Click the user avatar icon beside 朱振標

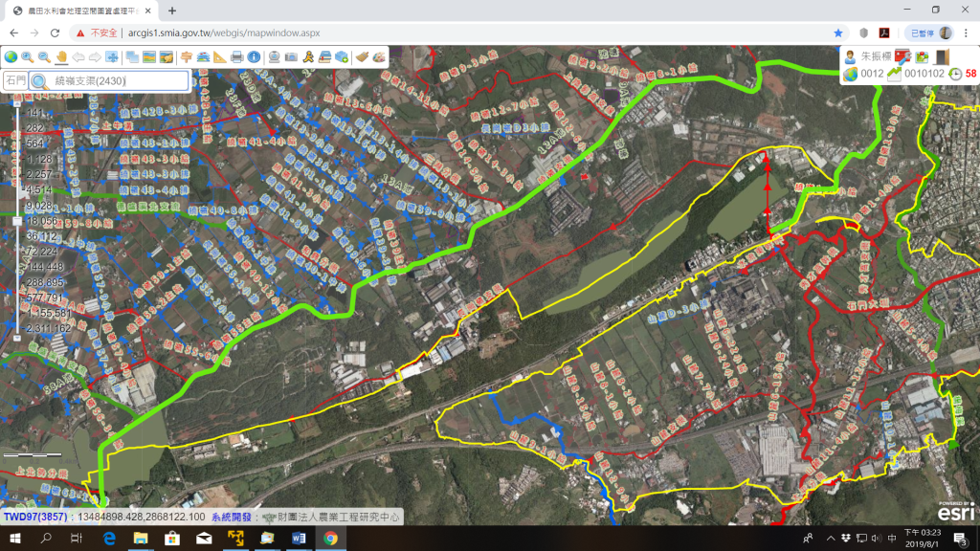850,56
